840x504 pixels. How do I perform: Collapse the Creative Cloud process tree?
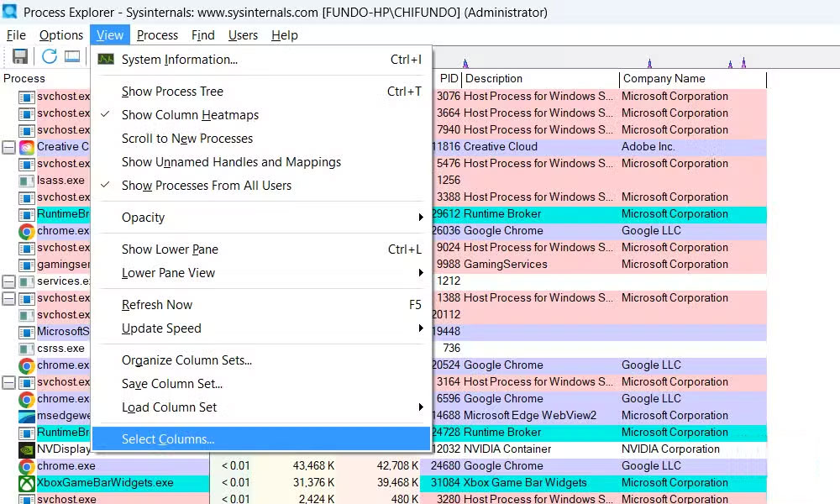click(7, 147)
